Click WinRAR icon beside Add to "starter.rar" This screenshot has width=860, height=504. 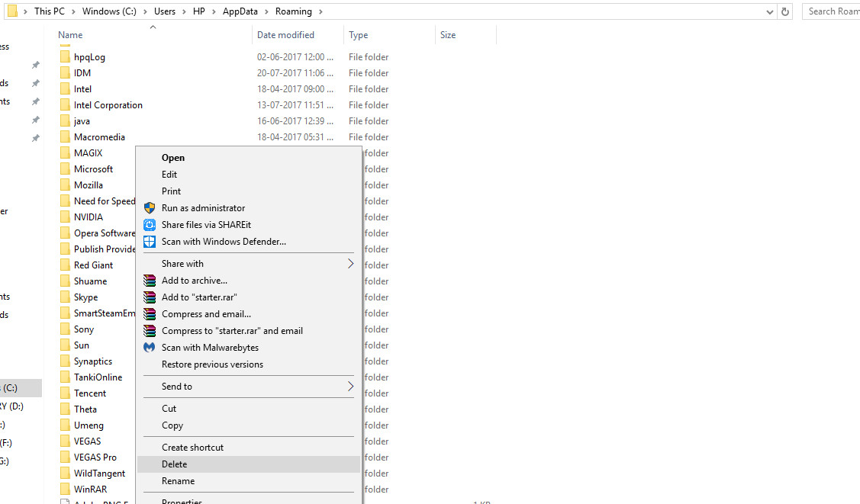tap(150, 297)
